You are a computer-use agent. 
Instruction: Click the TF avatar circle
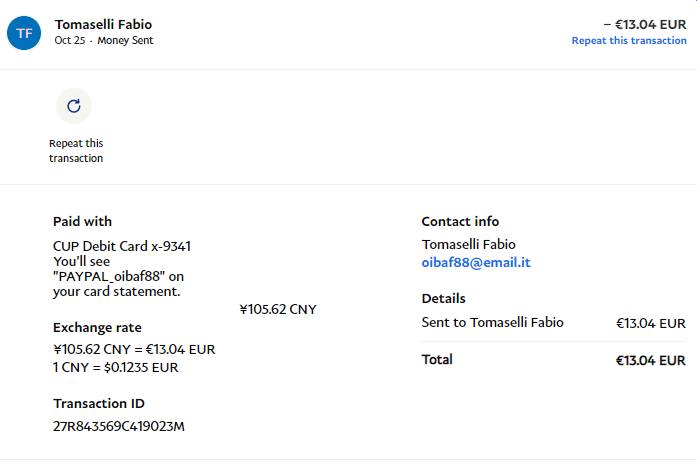click(x=24, y=33)
